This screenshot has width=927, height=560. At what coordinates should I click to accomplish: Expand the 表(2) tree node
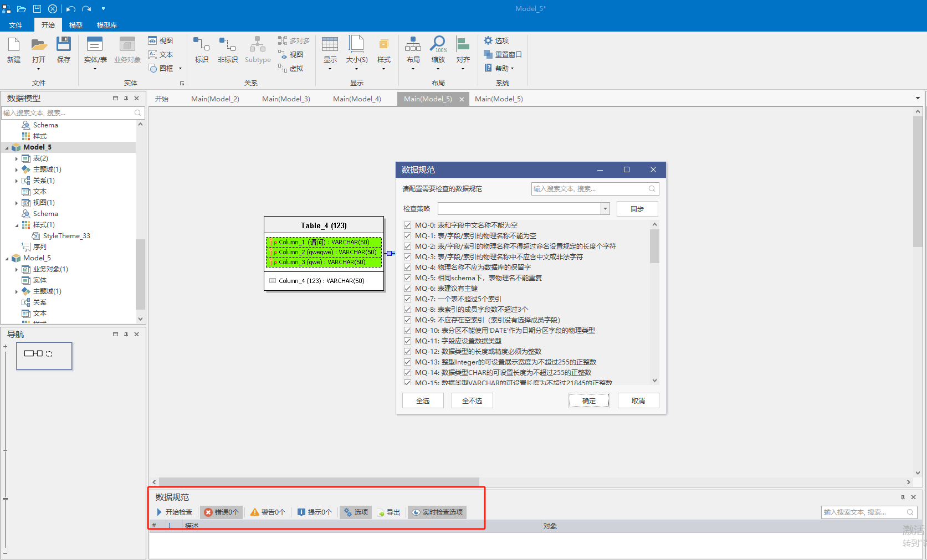point(17,158)
